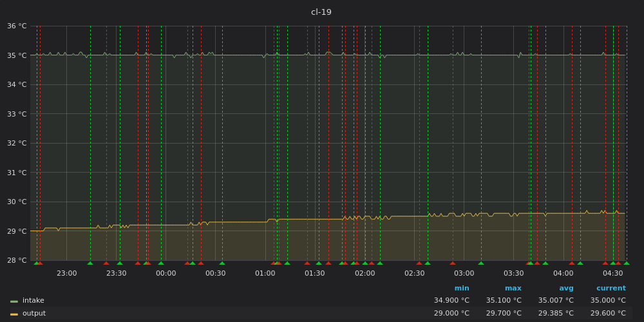Viewport: 644px width, 322px height.
Task: Click red annotation marker just left of 23:30
Action: [106, 263]
